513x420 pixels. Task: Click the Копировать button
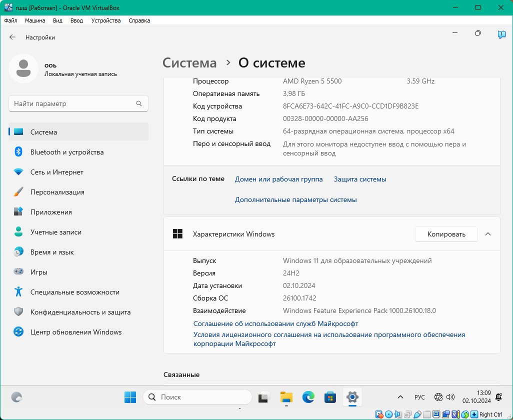[446, 234]
